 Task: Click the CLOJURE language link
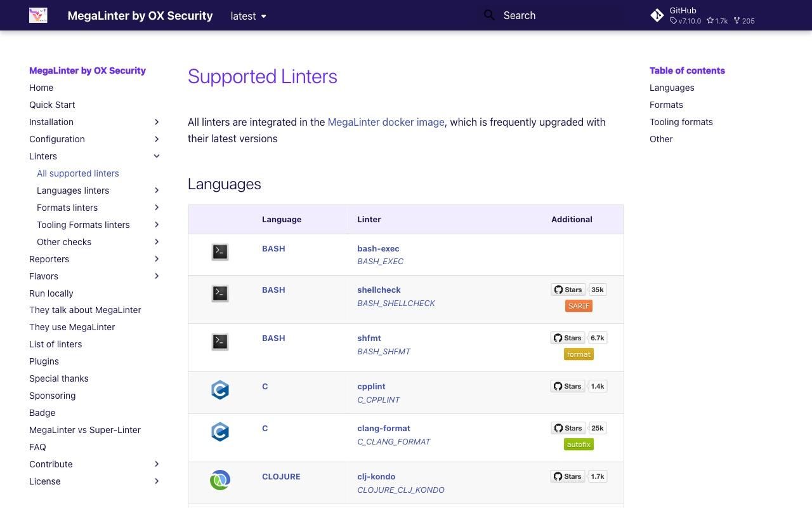click(x=281, y=476)
